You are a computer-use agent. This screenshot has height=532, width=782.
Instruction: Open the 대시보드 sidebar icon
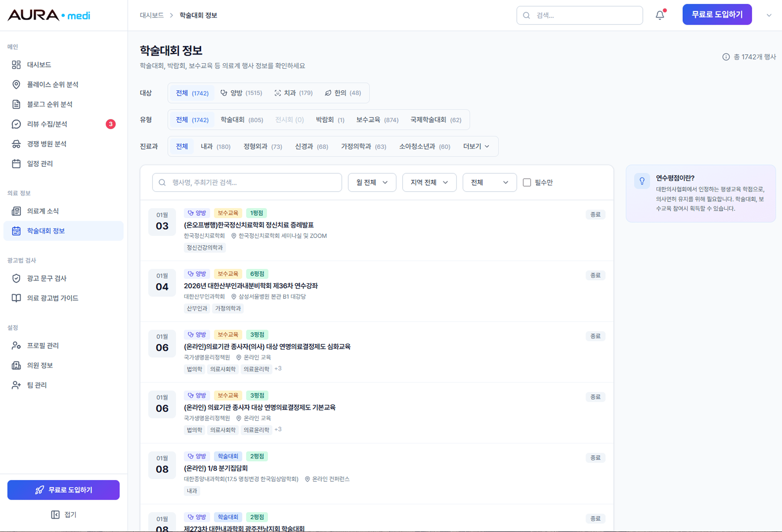pyautogui.click(x=16, y=65)
